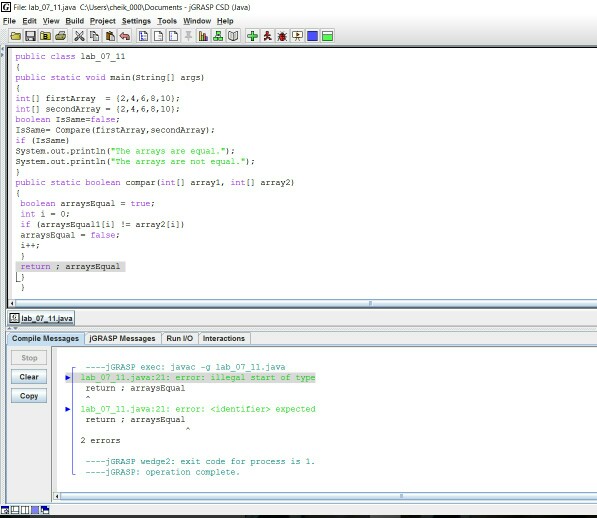The height and width of the screenshot is (518, 597).
Task: Select the tile-horizontal columns icon at bottom
Action: 25,510
